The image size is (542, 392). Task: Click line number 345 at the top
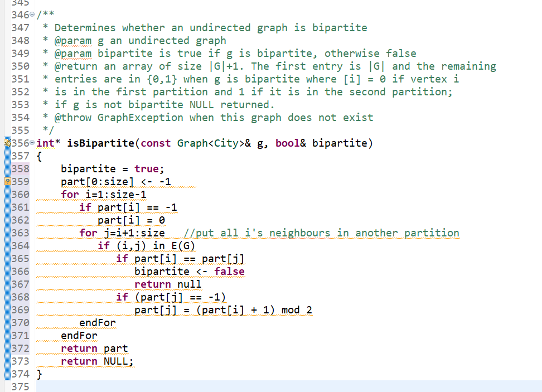click(20, 3)
